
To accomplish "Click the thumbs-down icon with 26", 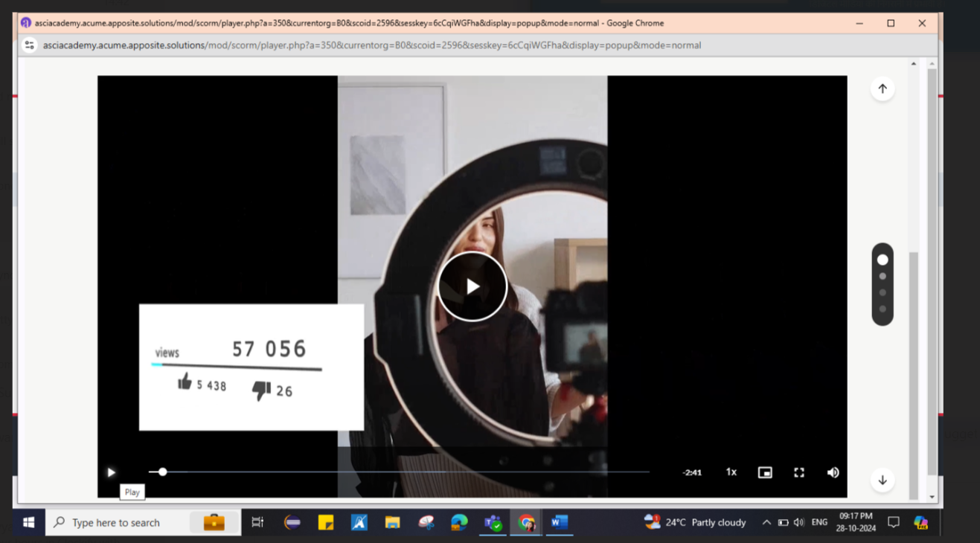I will click(261, 390).
